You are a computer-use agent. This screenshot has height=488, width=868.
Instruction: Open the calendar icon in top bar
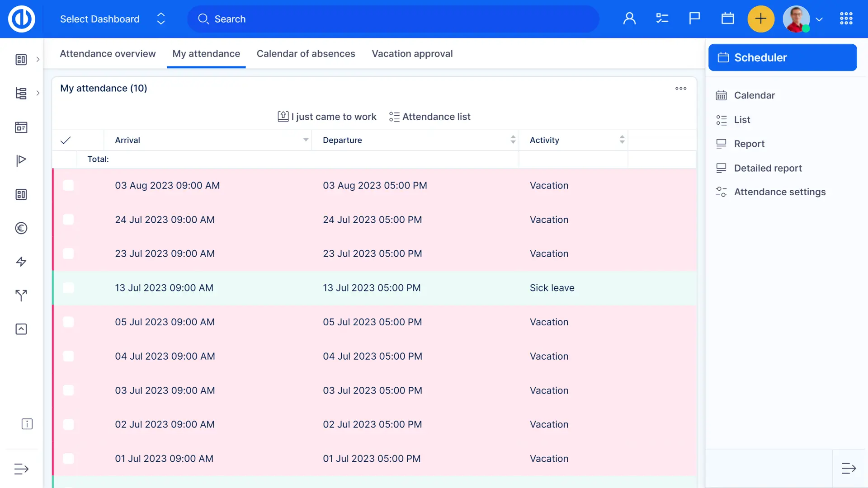[727, 19]
